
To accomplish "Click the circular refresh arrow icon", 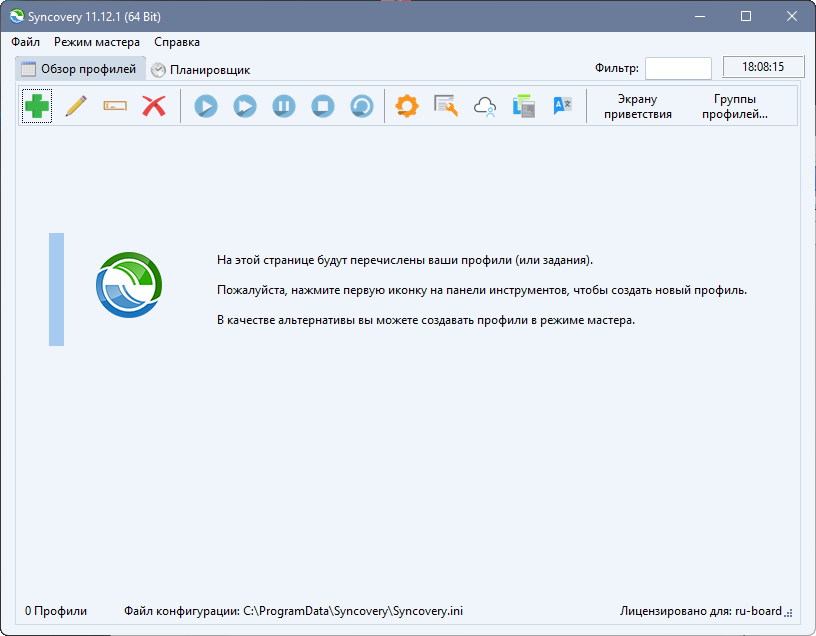I will pos(361,106).
